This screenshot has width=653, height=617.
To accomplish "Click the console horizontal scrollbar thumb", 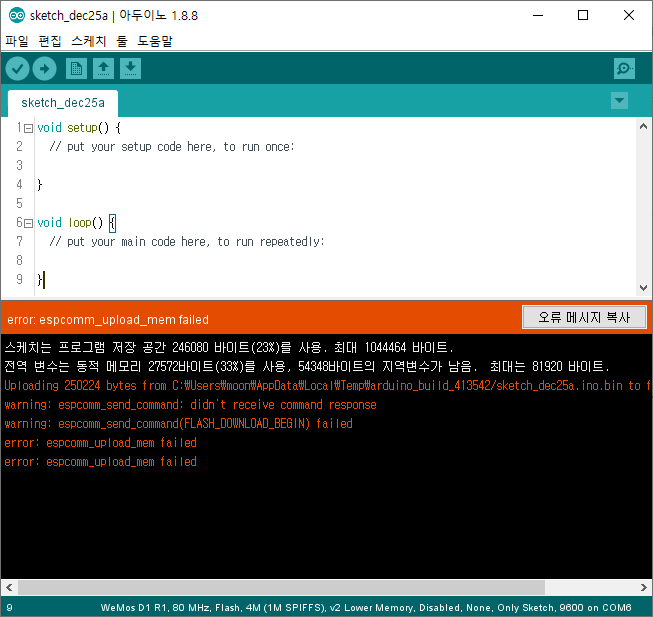I will pyautogui.click(x=281, y=587).
